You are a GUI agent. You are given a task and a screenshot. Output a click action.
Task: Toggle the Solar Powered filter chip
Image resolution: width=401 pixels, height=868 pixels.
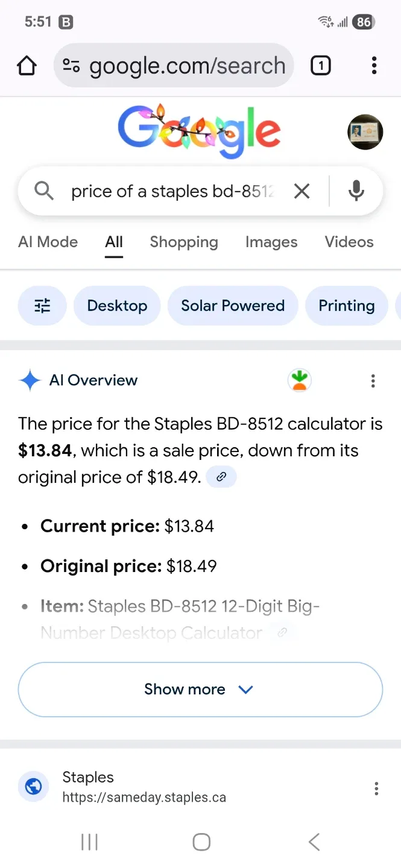[x=233, y=306]
